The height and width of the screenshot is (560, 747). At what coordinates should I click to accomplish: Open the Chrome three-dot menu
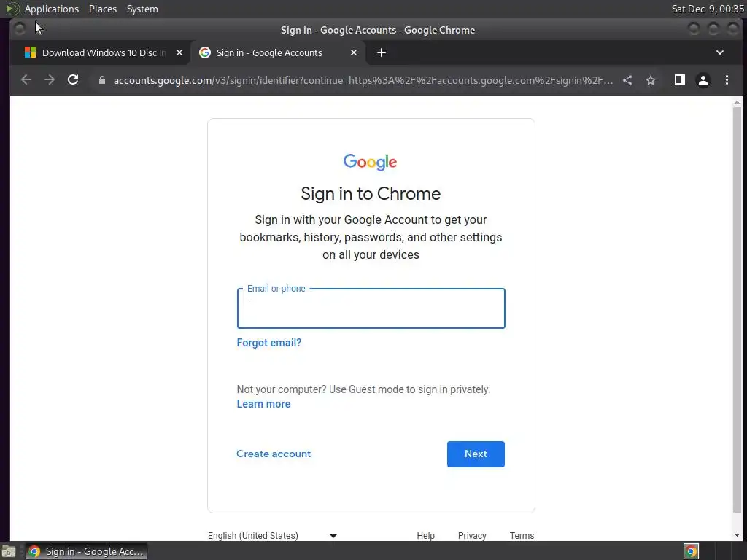pos(727,80)
